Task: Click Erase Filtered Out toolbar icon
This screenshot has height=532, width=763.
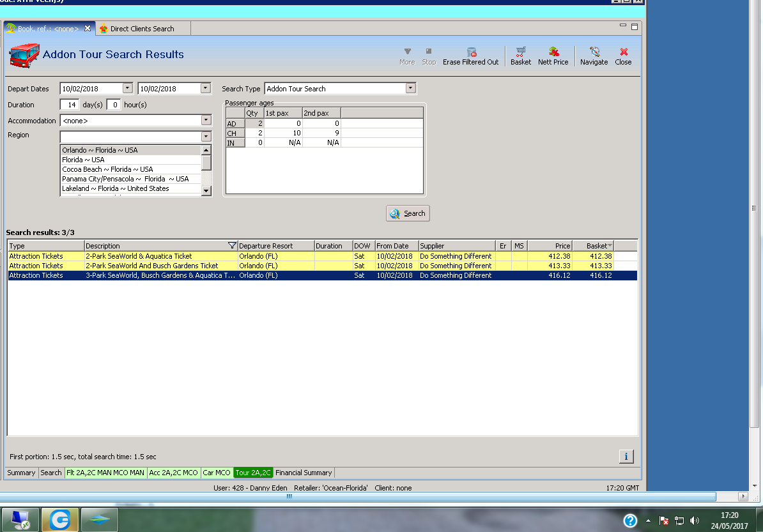Action: 470,56
